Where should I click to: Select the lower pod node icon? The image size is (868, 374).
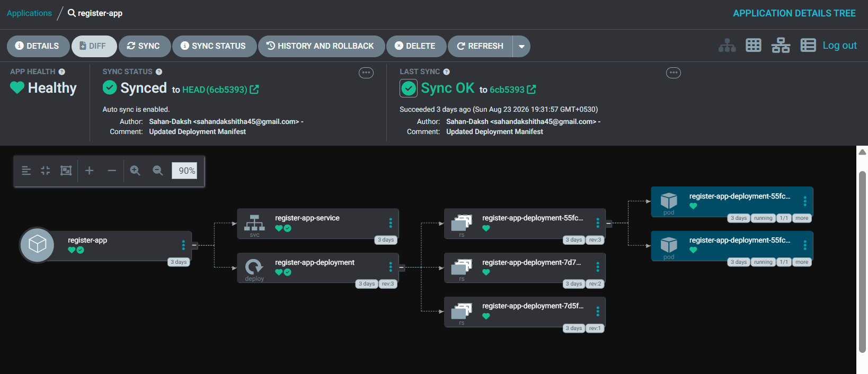[669, 244]
